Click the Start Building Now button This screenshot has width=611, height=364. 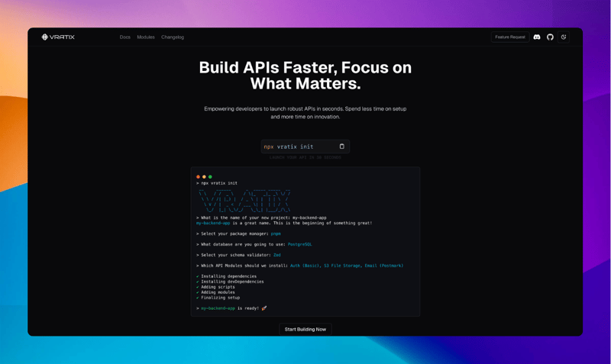coord(305,329)
